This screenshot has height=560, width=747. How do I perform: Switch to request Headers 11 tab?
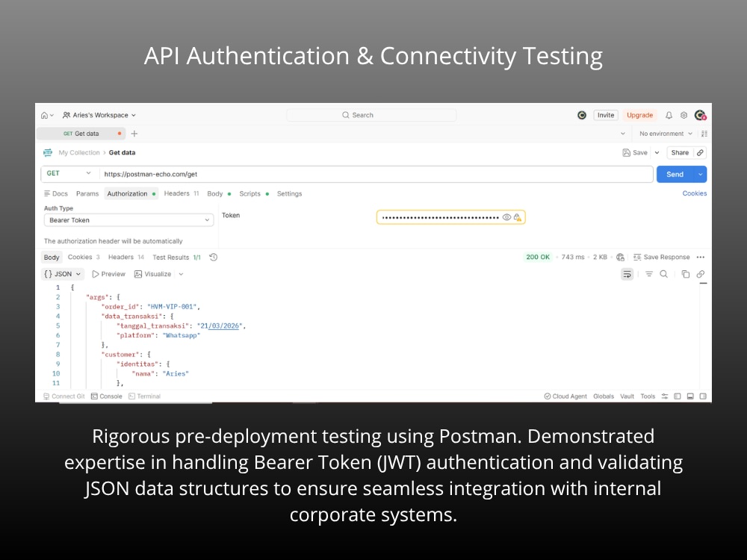tap(182, 193)
